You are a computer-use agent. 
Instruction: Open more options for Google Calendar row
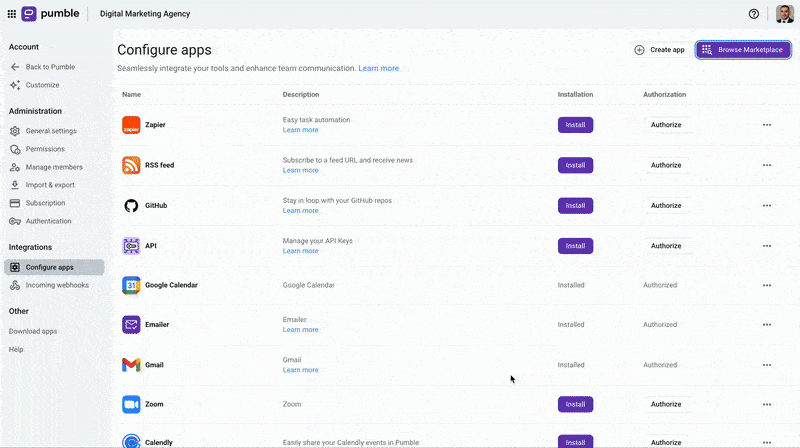tap(767, 285)
